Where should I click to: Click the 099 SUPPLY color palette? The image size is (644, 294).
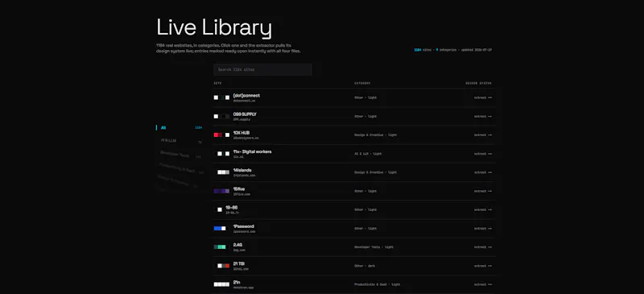[221, 116]
